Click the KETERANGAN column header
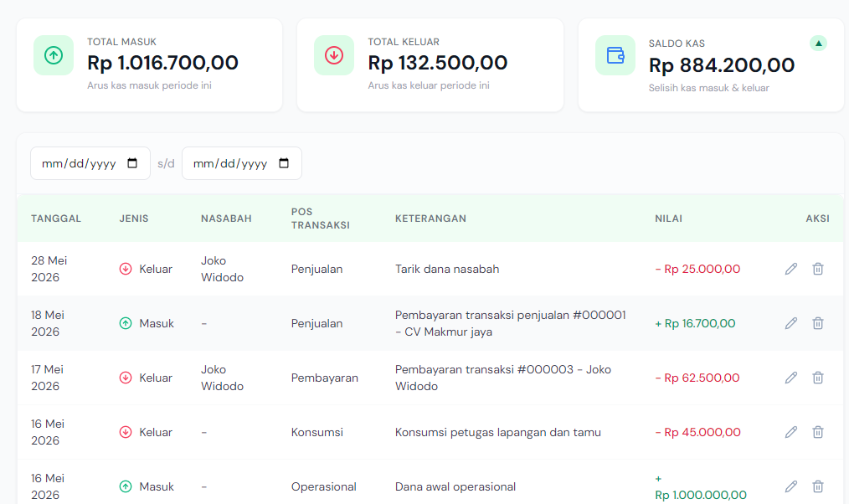849x504 pixels. 430,219
